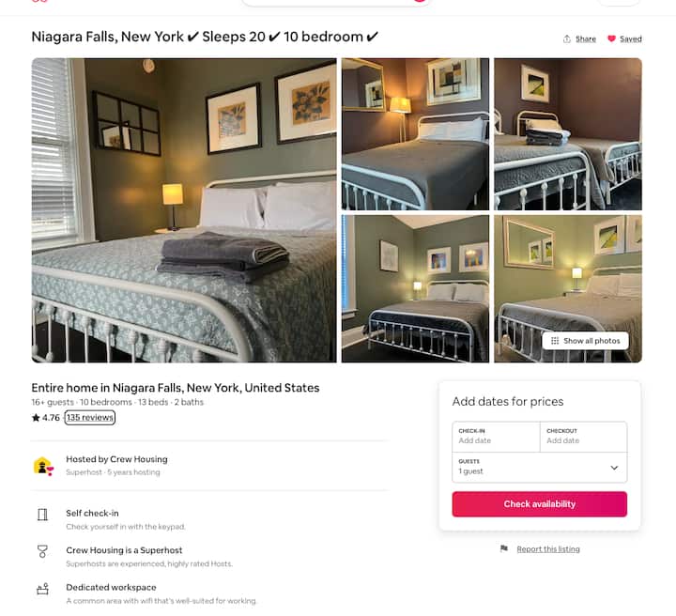Open the 135 reviews link
This screenshot has height=616, width=676.
click(90, 417)
